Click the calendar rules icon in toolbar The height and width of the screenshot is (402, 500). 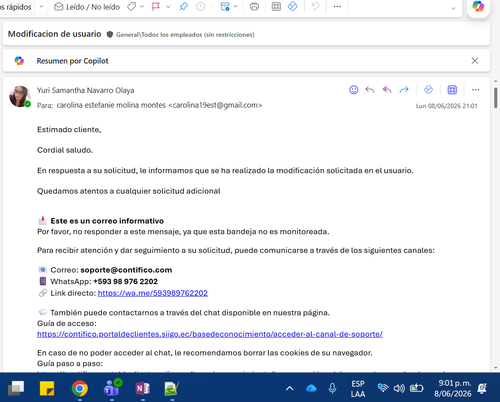click(225, 7)
